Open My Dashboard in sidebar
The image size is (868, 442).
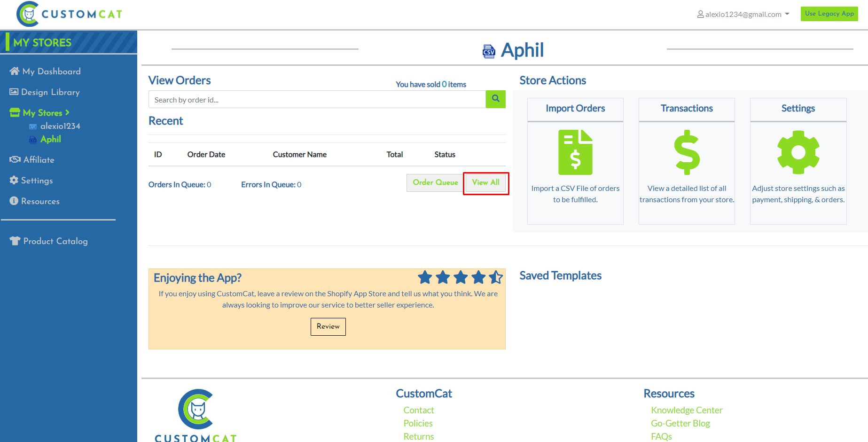click(x=51, y=71)
